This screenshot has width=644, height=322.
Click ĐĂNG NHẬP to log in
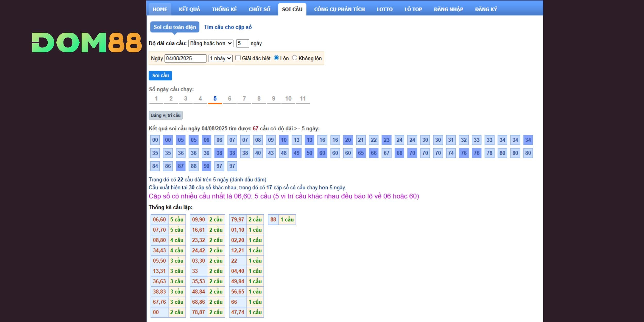[448, 9]
